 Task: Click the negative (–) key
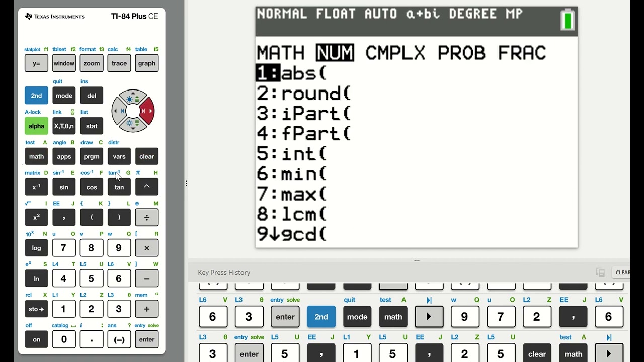tap(119, 339)
